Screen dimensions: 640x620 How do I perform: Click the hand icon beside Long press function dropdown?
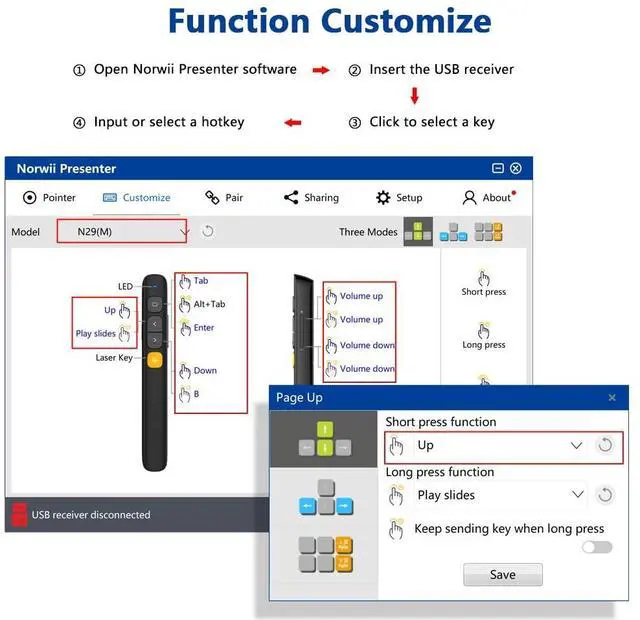coord(396,495)
